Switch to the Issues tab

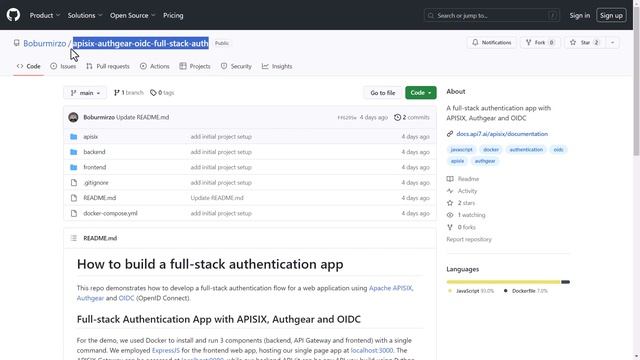coord(63,66)
